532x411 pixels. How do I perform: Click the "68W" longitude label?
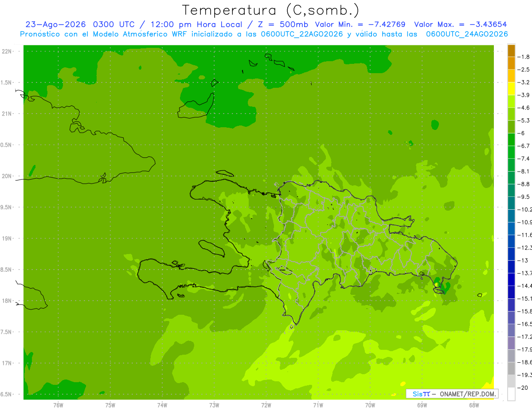click(474, 405)
